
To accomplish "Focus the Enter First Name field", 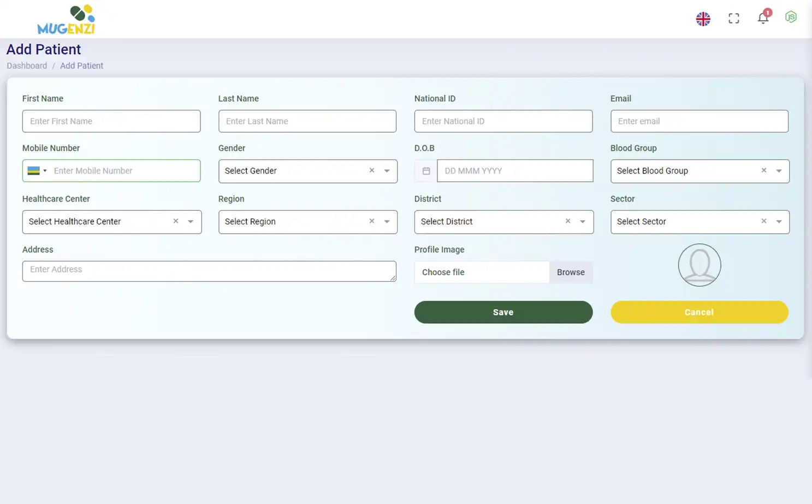I will pos(111,121).
